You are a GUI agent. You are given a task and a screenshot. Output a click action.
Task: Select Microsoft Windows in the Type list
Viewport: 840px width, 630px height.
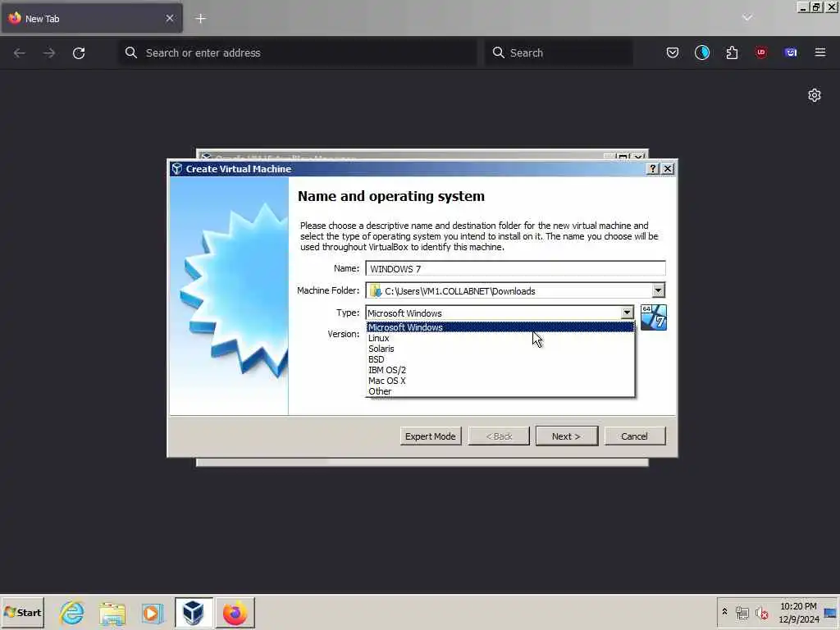click(x=500, y=327)
